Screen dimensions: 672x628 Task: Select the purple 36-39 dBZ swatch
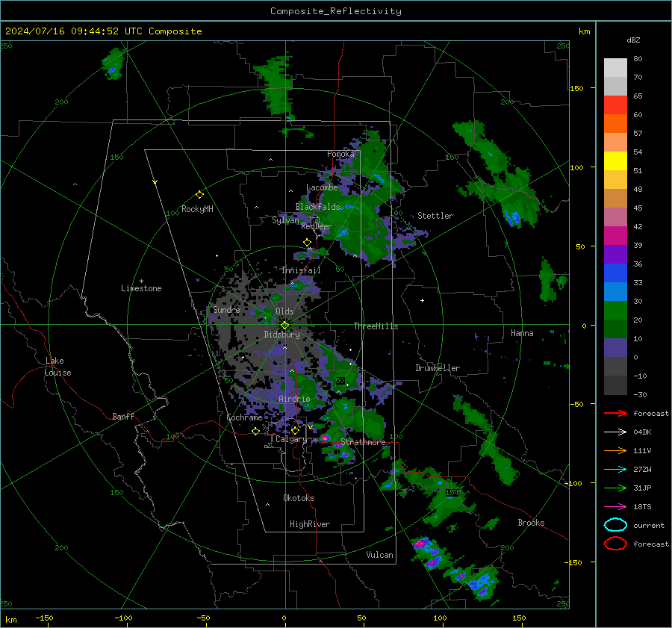pos(615,255)
